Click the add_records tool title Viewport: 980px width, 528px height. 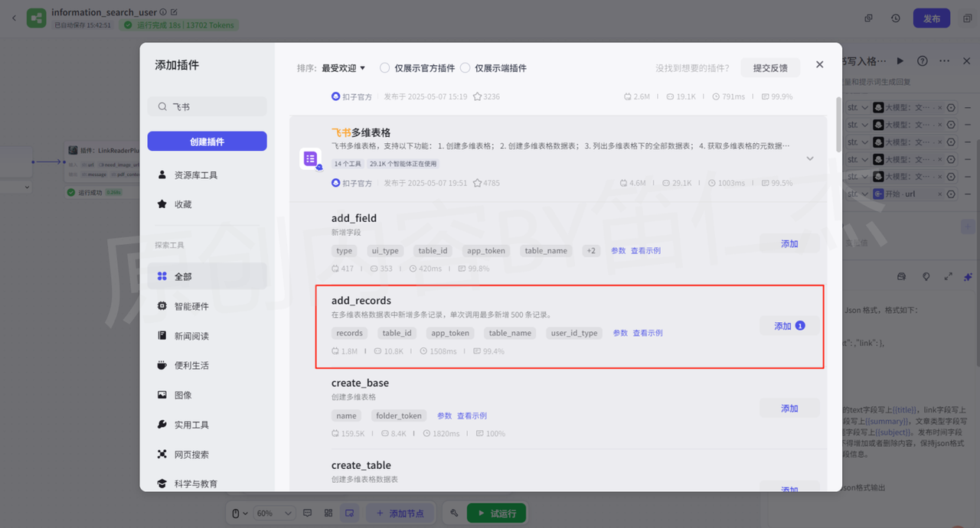point(361,301)
